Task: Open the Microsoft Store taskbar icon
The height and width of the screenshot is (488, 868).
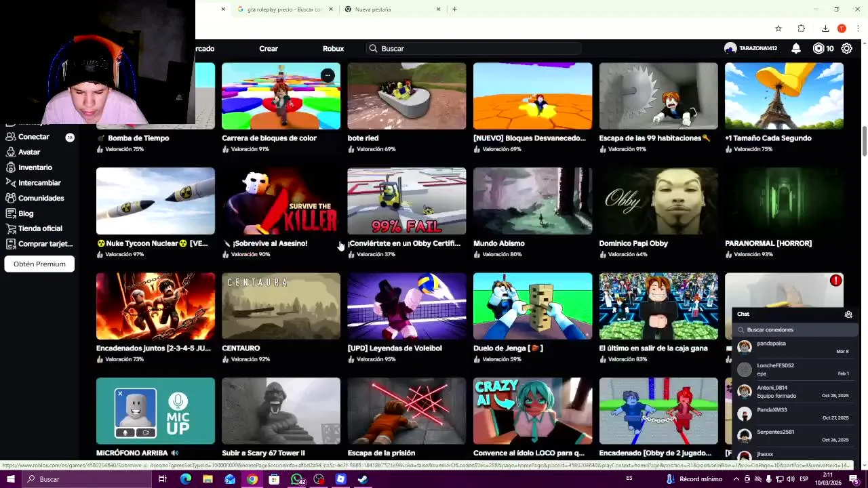Action: click(274, 479)
